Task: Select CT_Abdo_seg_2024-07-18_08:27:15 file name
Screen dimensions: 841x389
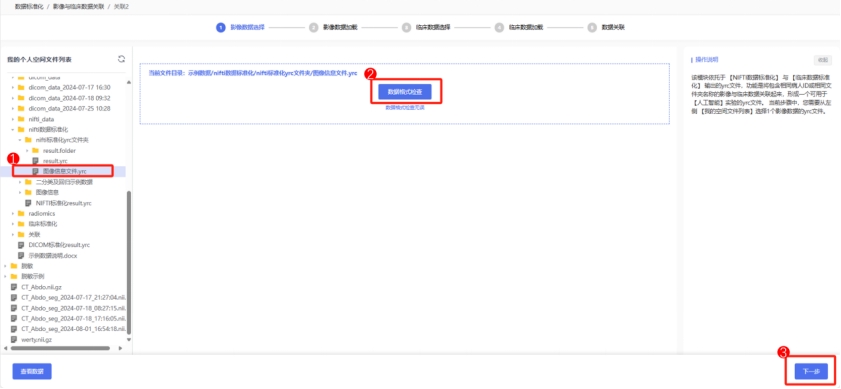Action: pos(73,308)
